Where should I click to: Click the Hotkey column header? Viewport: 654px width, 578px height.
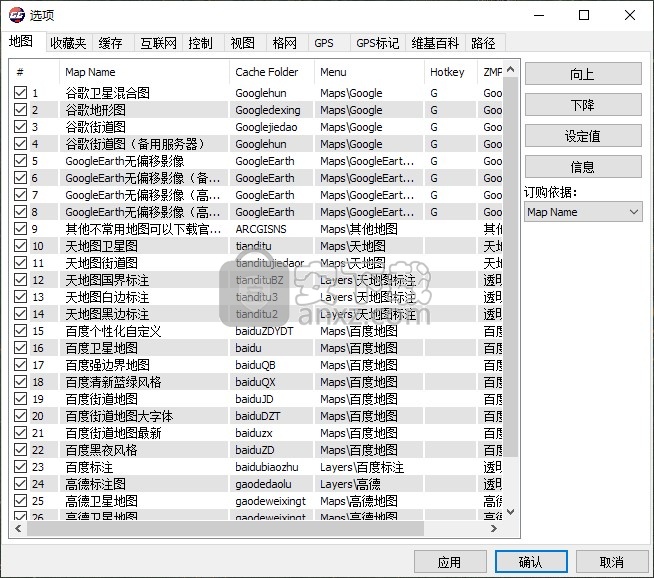(x=451, y=72)
